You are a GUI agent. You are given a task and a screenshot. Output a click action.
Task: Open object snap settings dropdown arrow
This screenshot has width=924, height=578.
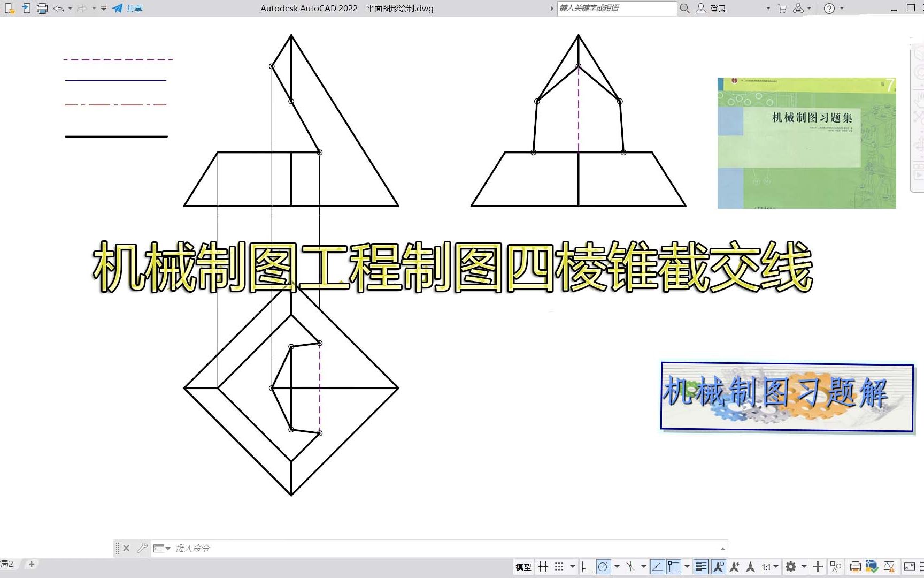(687, 567)
